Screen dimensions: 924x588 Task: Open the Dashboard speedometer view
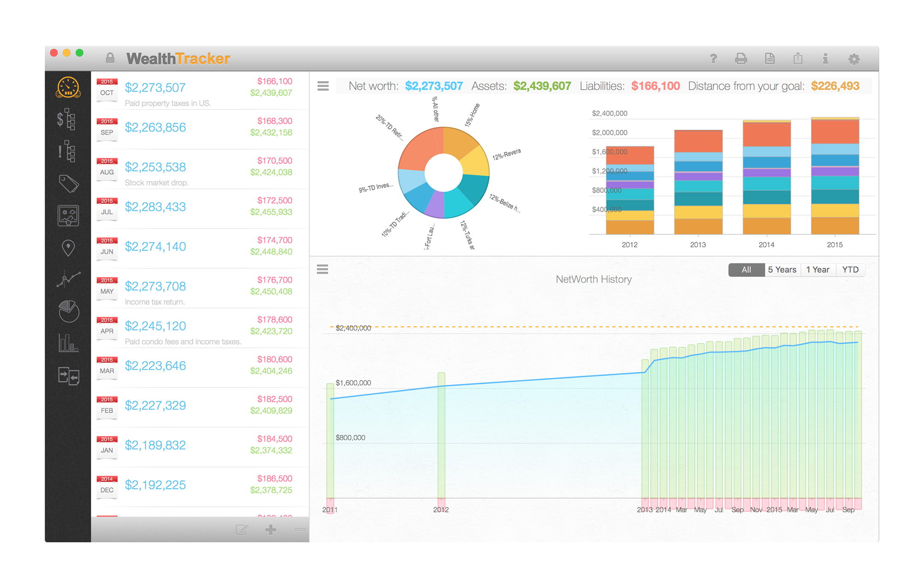[67, 87]
